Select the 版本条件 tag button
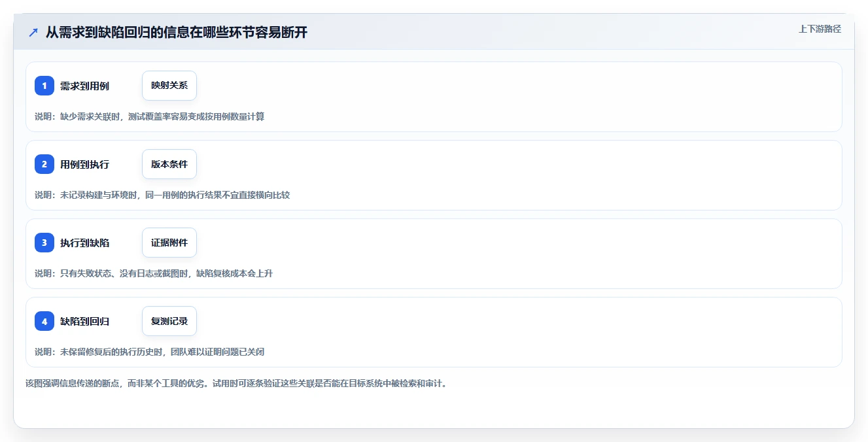Screen dimensions: 868x442 (x=169, y=164)
